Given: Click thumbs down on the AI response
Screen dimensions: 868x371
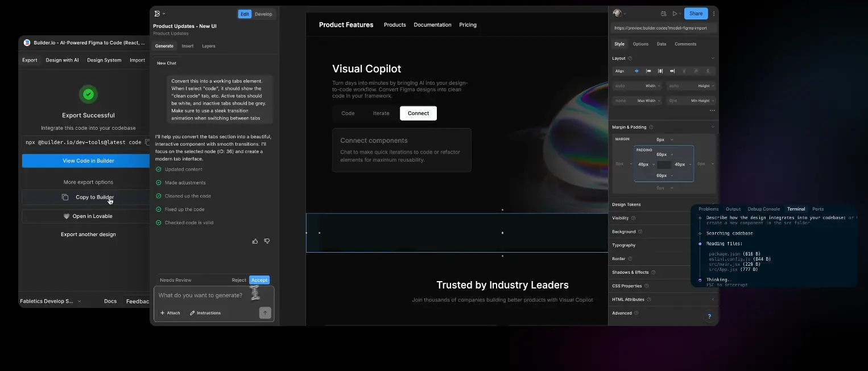Looking at the screenshot, I should [267, 241].
